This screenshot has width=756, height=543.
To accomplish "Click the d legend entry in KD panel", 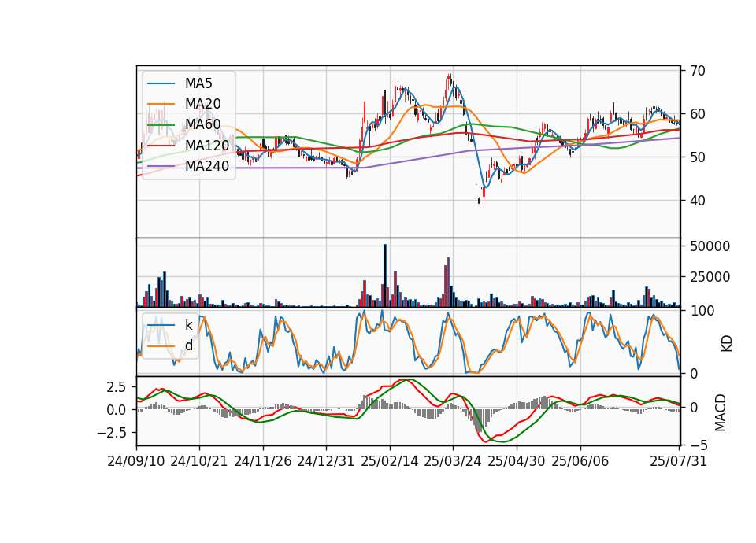I will click(x=188, y=345).
